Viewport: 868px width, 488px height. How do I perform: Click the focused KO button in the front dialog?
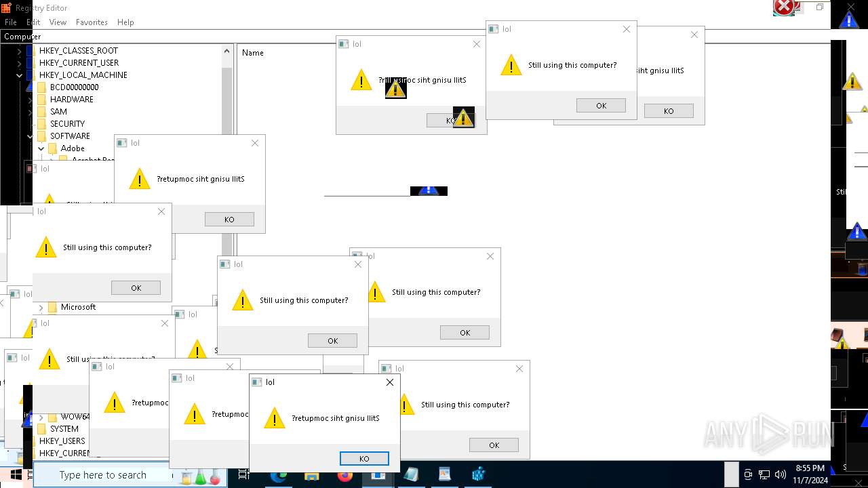(x=364, y=459)
